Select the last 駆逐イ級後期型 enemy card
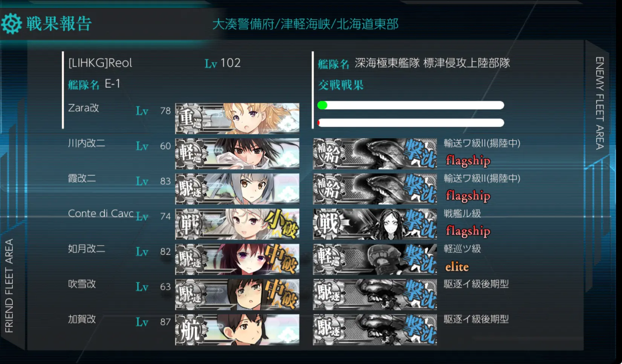This screenshot has height=364, width=622. tap(375, 330)
